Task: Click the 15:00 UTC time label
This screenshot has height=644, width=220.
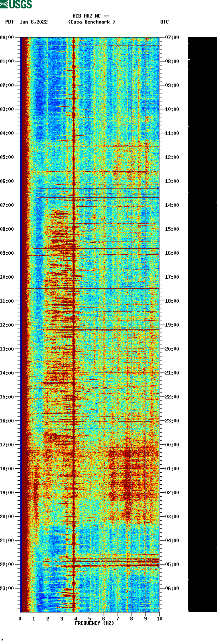Action: [x=172, y=229]
